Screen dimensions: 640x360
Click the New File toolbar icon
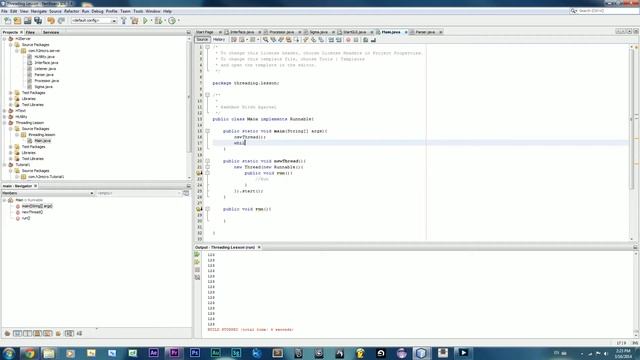[7, 20]
